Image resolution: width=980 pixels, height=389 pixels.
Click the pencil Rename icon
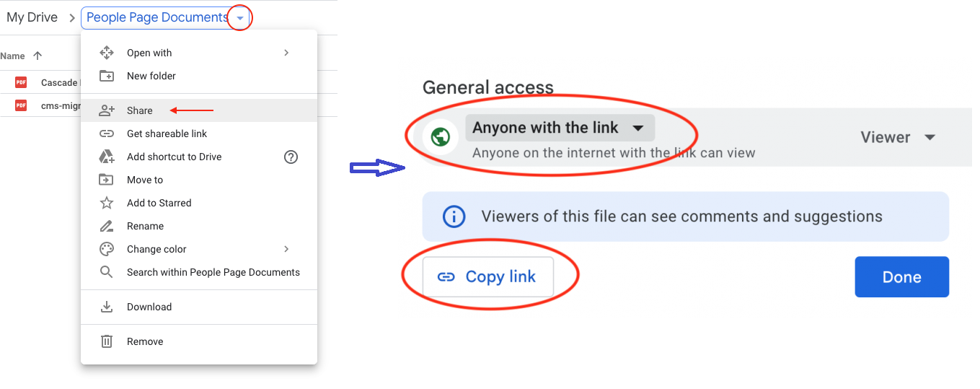point(106,226)
